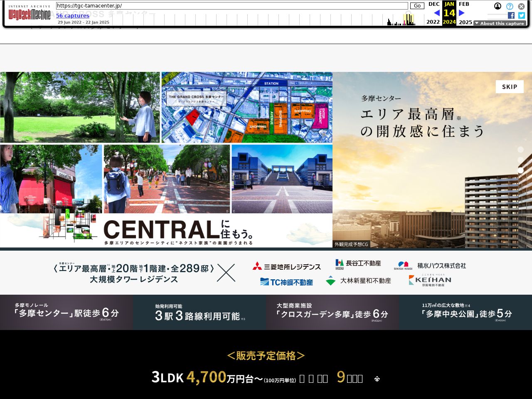Image resolution: width=532 pixels, height=399 pixels.
Task: Click the STATION label on map
Action: click(271, 84)
